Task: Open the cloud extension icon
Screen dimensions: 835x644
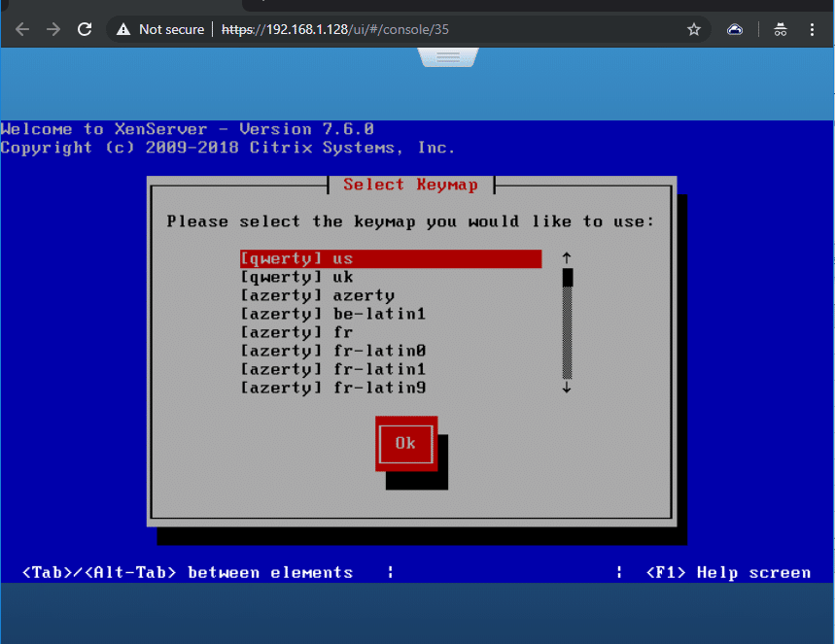Action: tap(735, 29)
